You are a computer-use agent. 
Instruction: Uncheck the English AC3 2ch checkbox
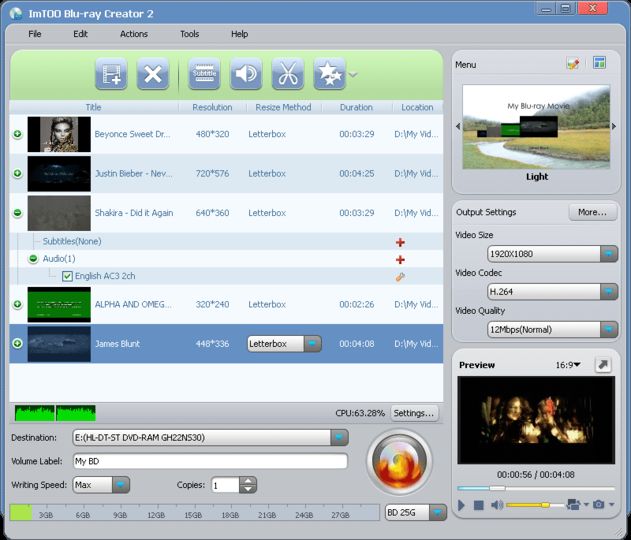(67, 276)
